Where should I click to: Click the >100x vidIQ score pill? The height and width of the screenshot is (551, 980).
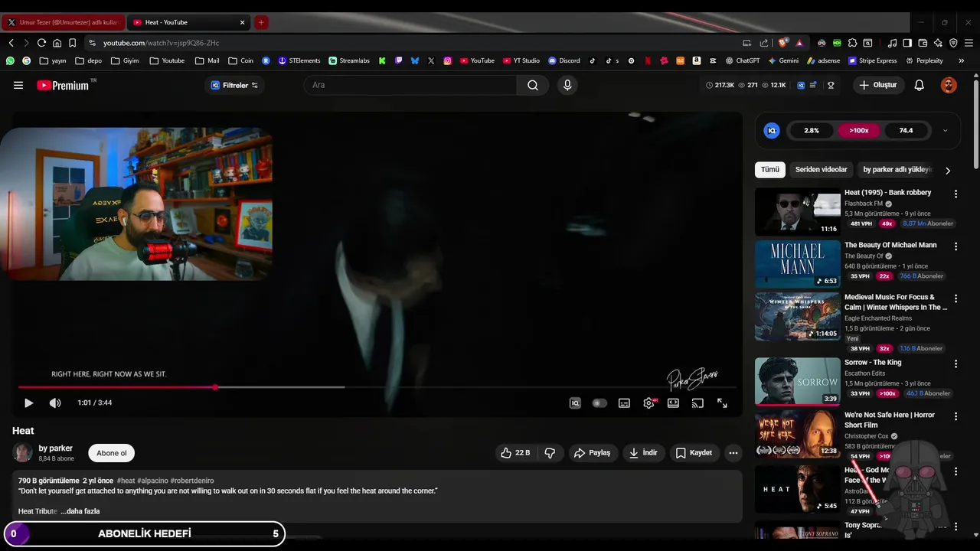coord(859,131)
